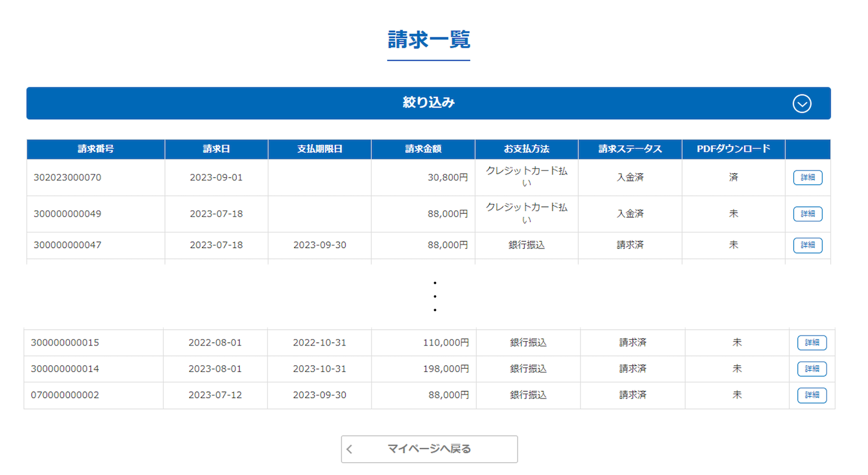868x475 pixels.
Task: Select invoice number 300000000049
Action: 67,214
